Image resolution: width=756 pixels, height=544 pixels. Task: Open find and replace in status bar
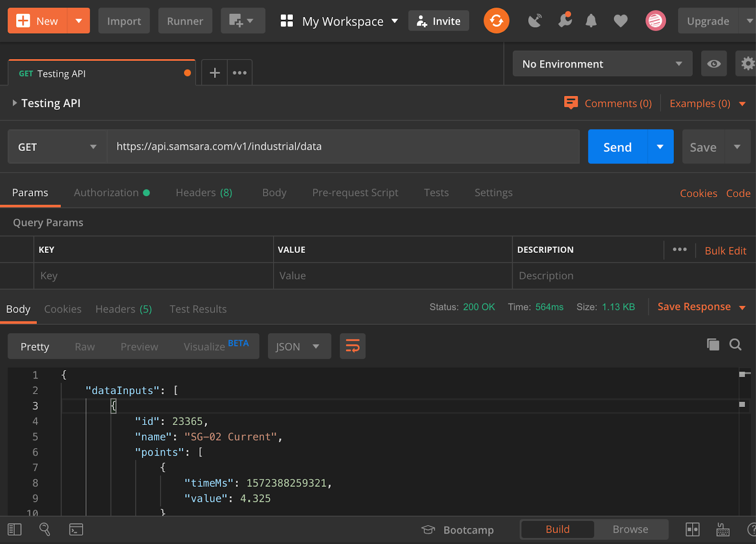coord(45,529)
